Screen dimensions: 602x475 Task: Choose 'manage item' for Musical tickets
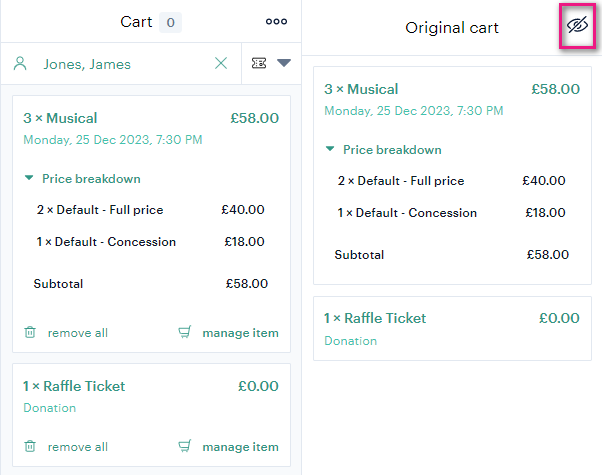[240, 333]
